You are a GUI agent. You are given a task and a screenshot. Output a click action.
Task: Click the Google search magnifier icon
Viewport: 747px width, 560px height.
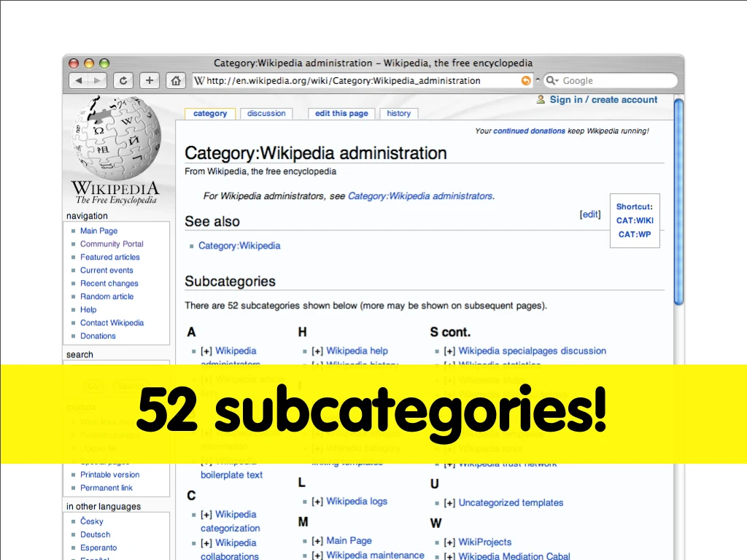point(551,80)
